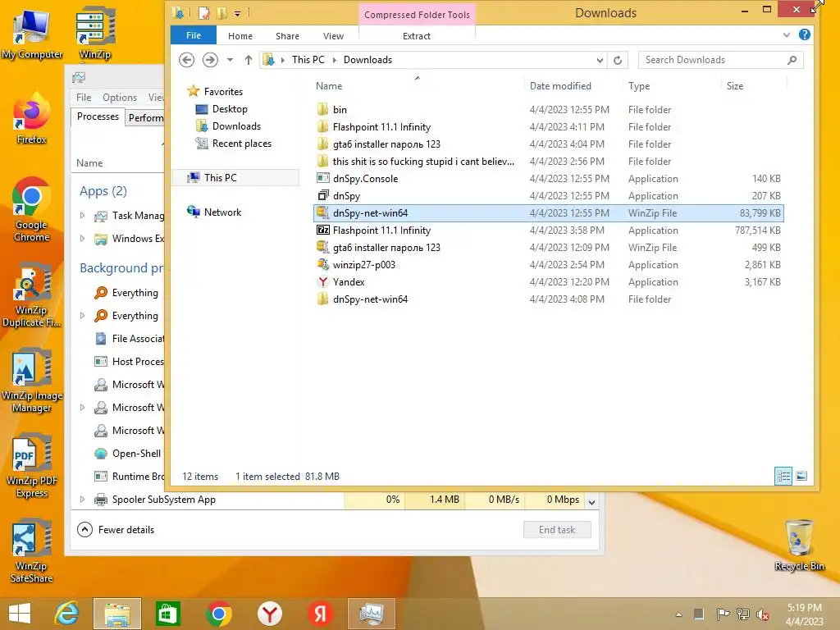Image resolution: width=840 pixels, height=630 pixels.
Task: Switch to large icons view layout
Action: [801, 477]
